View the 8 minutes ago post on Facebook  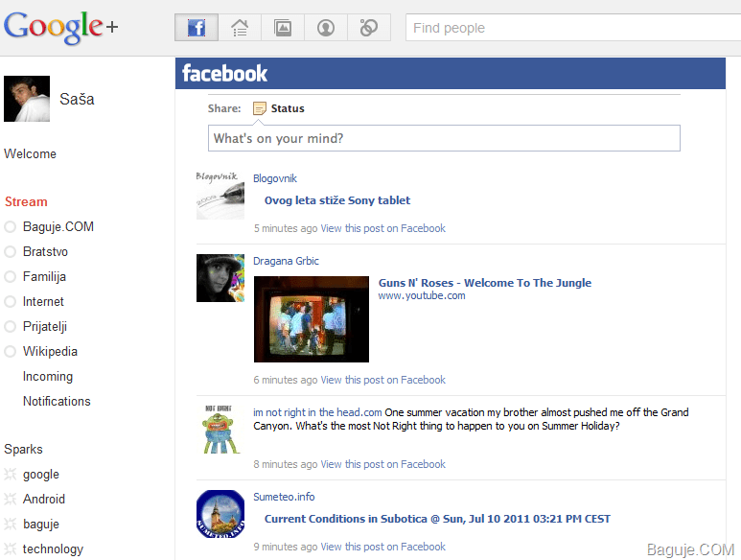(x=383, y=464)
